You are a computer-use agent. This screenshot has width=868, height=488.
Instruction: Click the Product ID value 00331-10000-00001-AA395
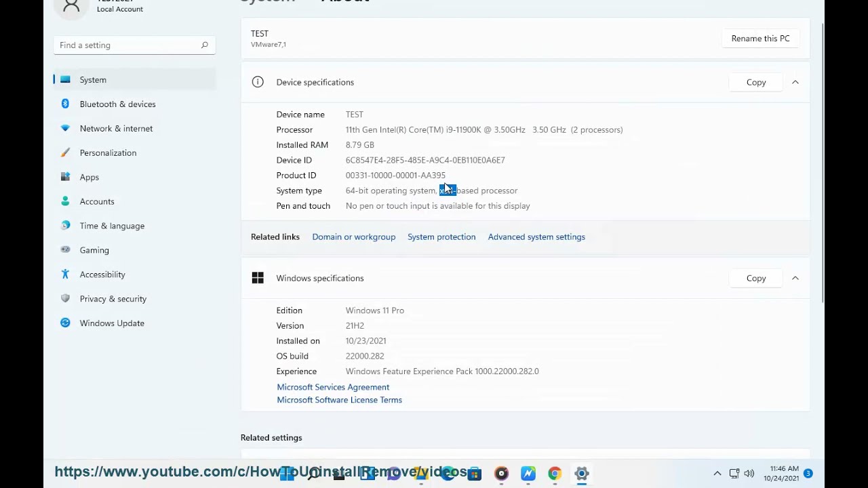click(395, 176)
